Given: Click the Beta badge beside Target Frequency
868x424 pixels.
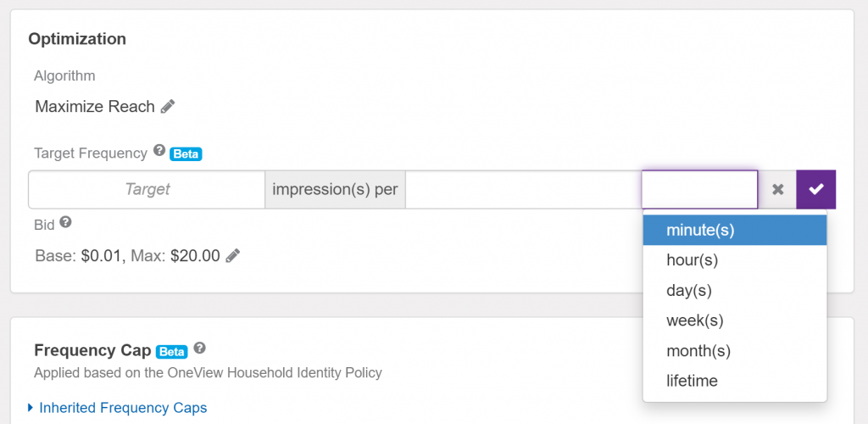Looking at the screenshot, I should pos(186,154).
